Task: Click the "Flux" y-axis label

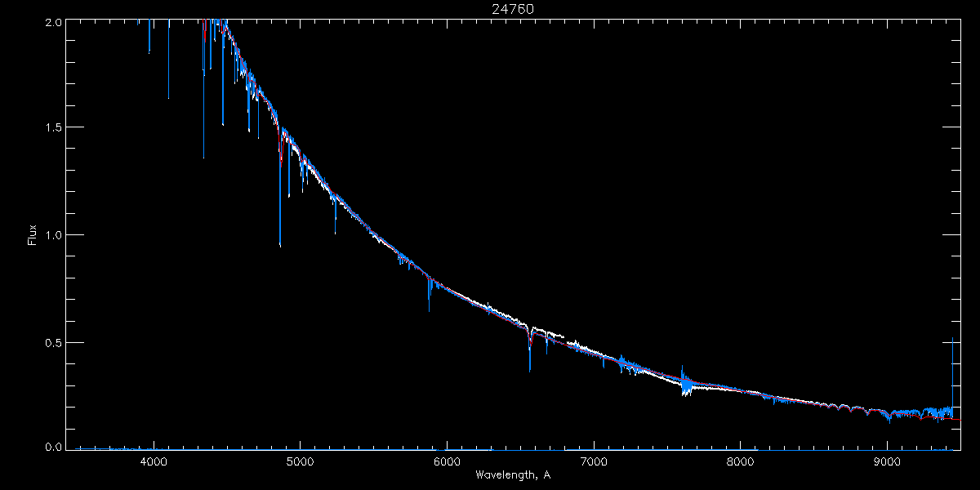Action: click(33, 234)
